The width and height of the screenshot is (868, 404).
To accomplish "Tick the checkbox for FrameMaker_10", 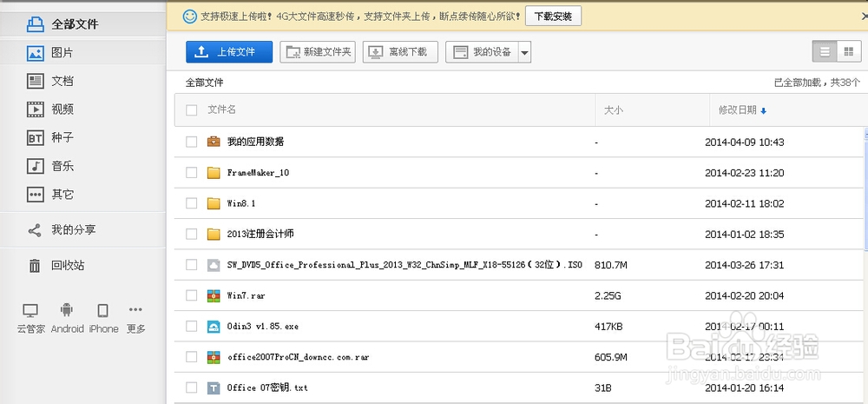I will [x=192, y=173].
